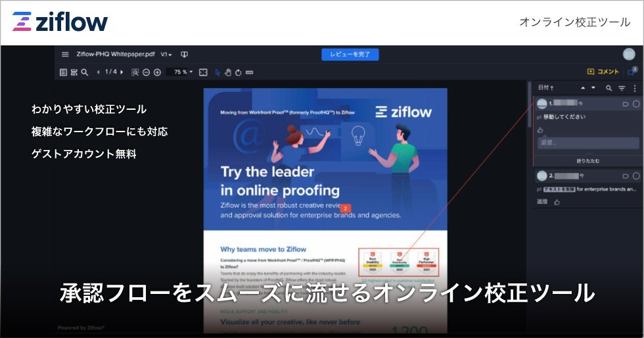The width and height of the screenshot is (644, 338).
Task: Click the search magnifier in the viewer toolbar
Action: [84, 72]
